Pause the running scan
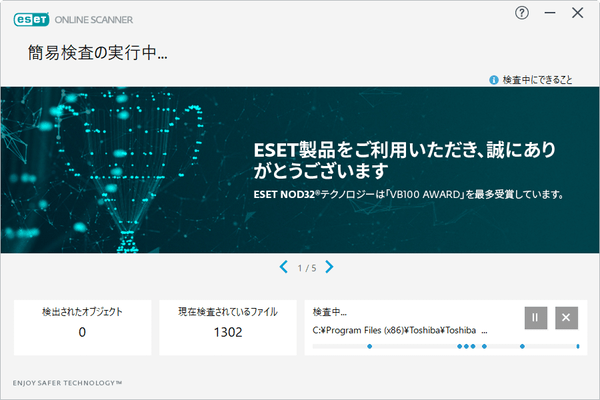The image size is (600, 400). [x=536, y=318]
